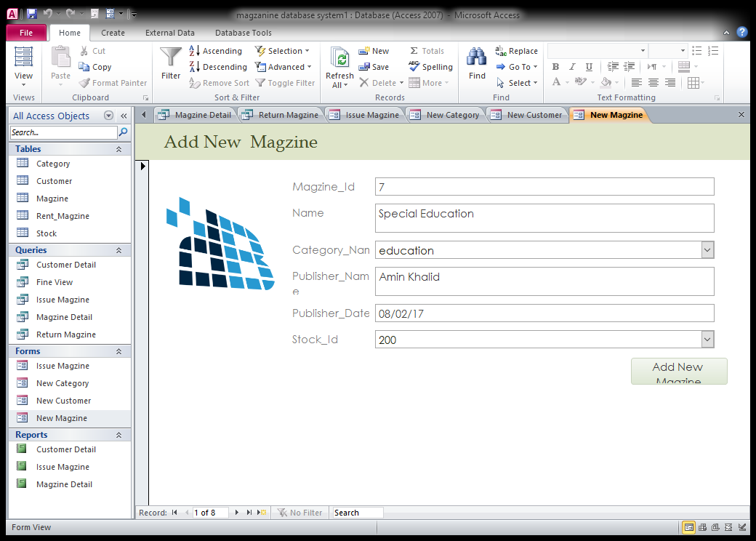Collapse the Reports group
This screenshot has width=756, height=541.
(118, 435)
